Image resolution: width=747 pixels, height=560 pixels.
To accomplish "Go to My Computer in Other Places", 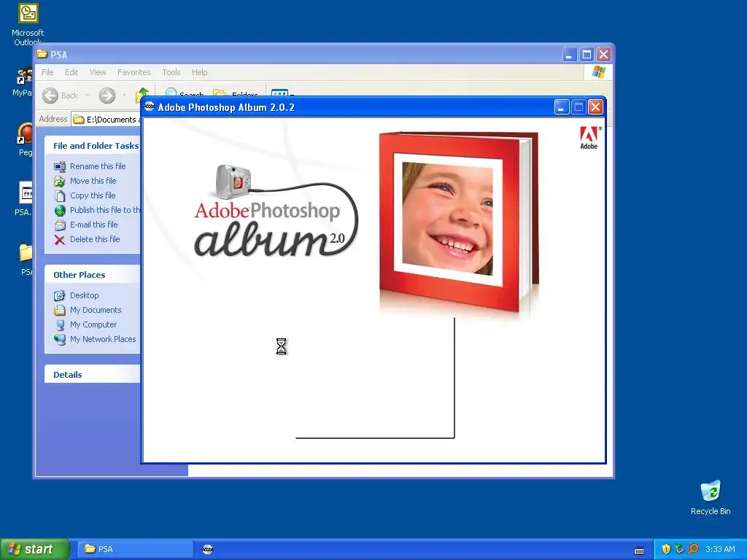I will (x=93, y=324).
